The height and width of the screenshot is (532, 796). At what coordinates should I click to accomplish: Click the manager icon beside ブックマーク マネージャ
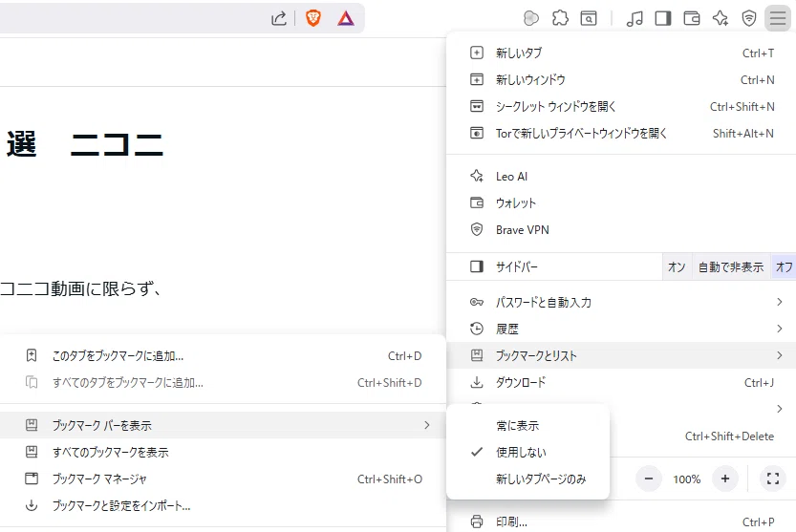coord(32,479)
